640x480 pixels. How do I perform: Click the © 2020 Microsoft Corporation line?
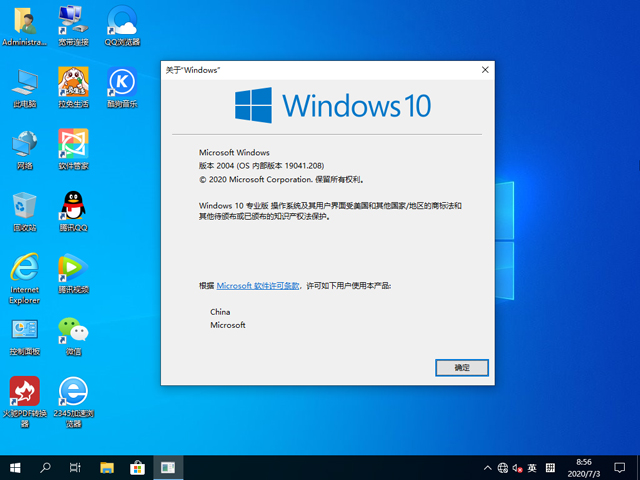pyautogui.click(x=281, y=179)
